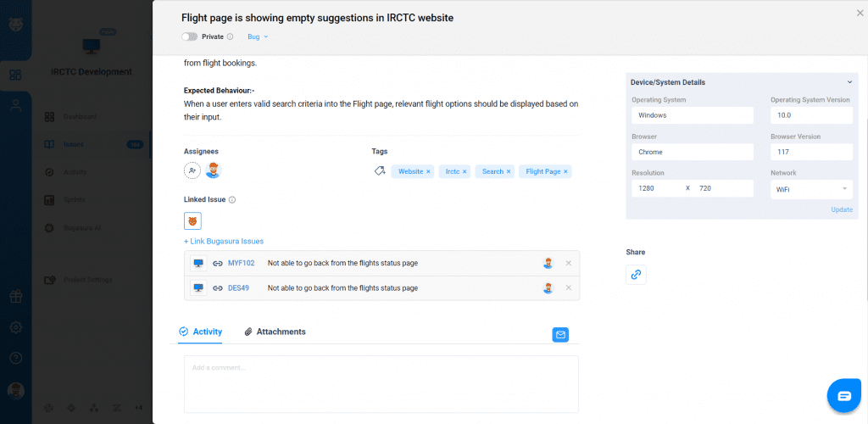Click the Private info icon

(x=230, y=36)
